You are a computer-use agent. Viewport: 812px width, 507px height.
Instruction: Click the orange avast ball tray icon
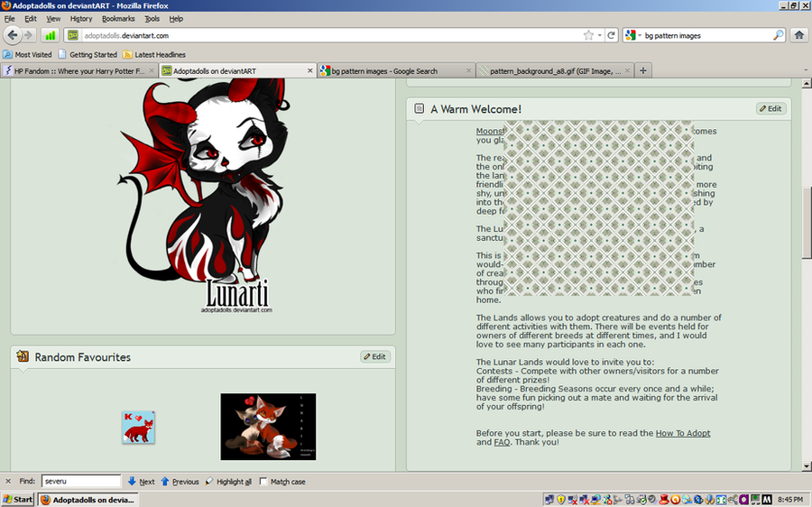click(675, 499)
